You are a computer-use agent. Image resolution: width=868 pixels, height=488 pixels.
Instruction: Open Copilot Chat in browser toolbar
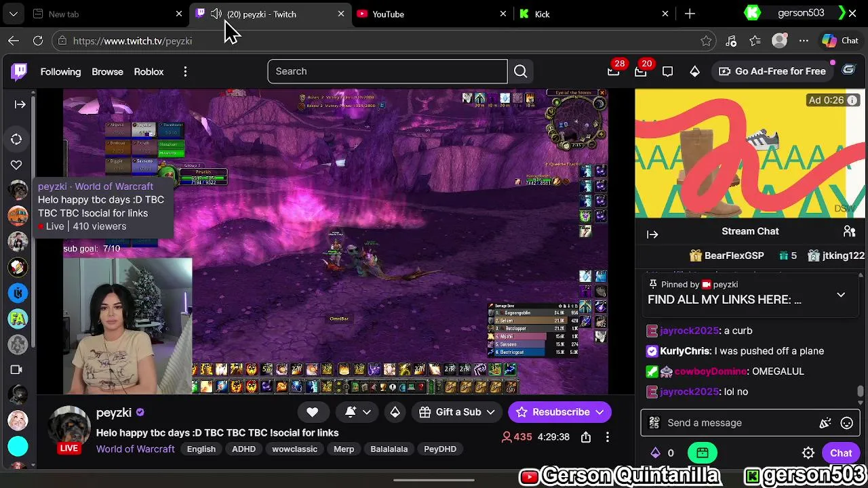click(x=840, y=41)
